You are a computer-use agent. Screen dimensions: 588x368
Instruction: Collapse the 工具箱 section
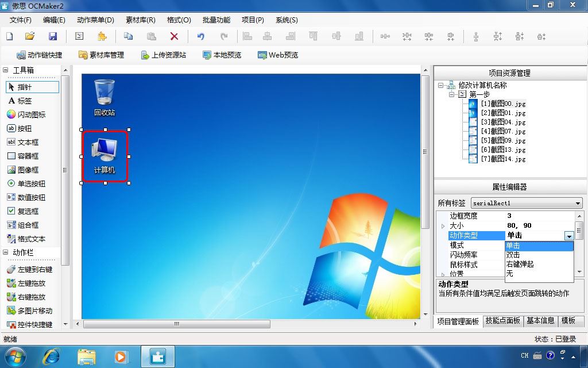[6, 70]
